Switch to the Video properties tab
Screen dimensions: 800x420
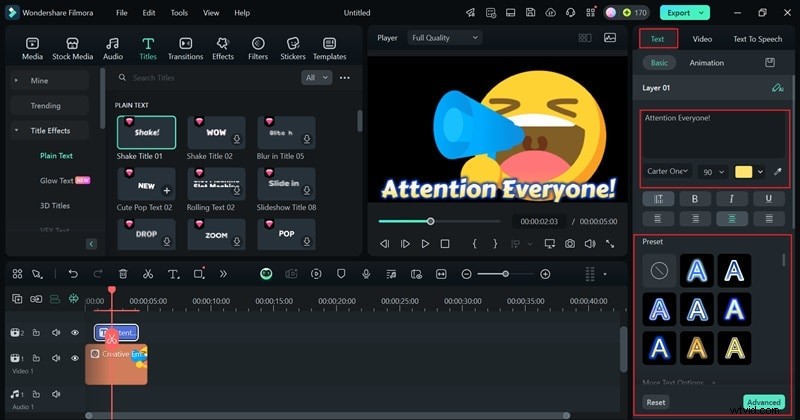point(702,39)
